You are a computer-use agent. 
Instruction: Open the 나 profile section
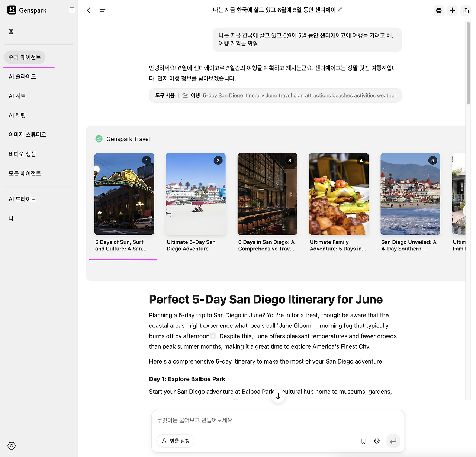click(x=11, y=218)
